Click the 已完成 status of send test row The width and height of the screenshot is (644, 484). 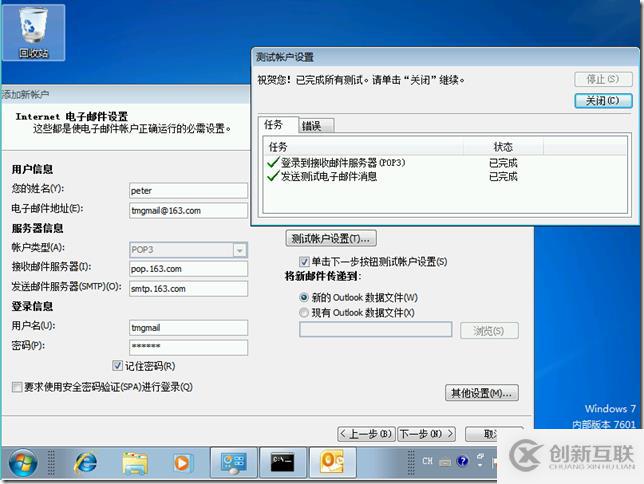[503, 177]
